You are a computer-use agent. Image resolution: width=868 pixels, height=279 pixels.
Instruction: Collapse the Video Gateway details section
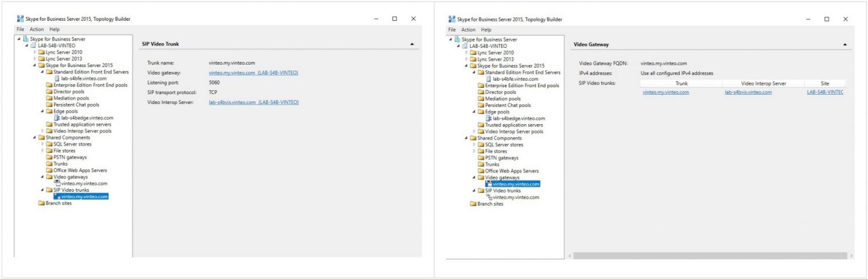[844, 44]
